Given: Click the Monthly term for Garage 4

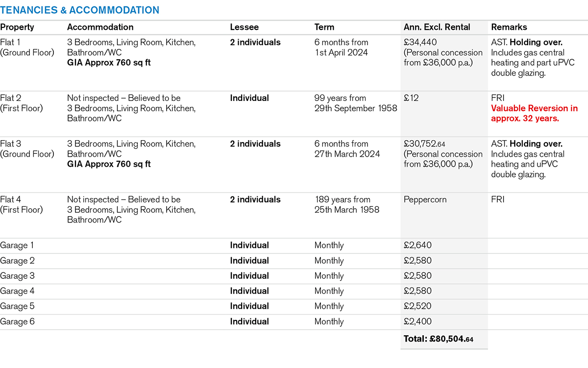Looking at the screenshot, I should [x=329, y=291].
